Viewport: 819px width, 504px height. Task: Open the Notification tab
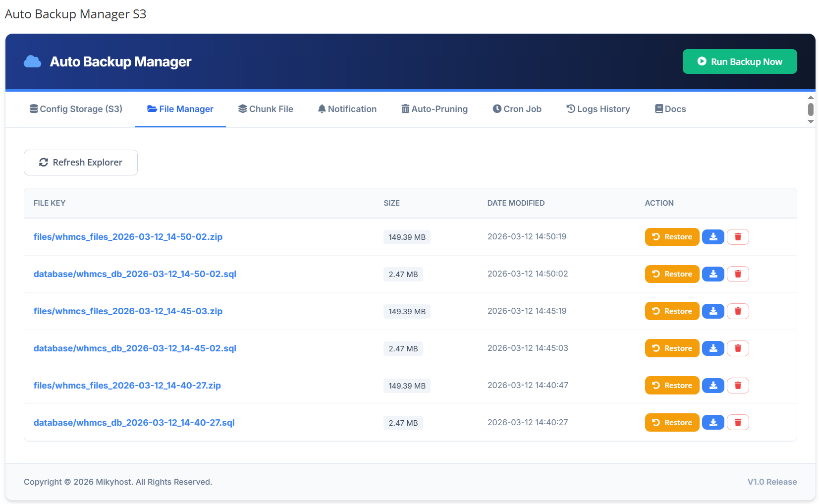(x=347, y=109)
